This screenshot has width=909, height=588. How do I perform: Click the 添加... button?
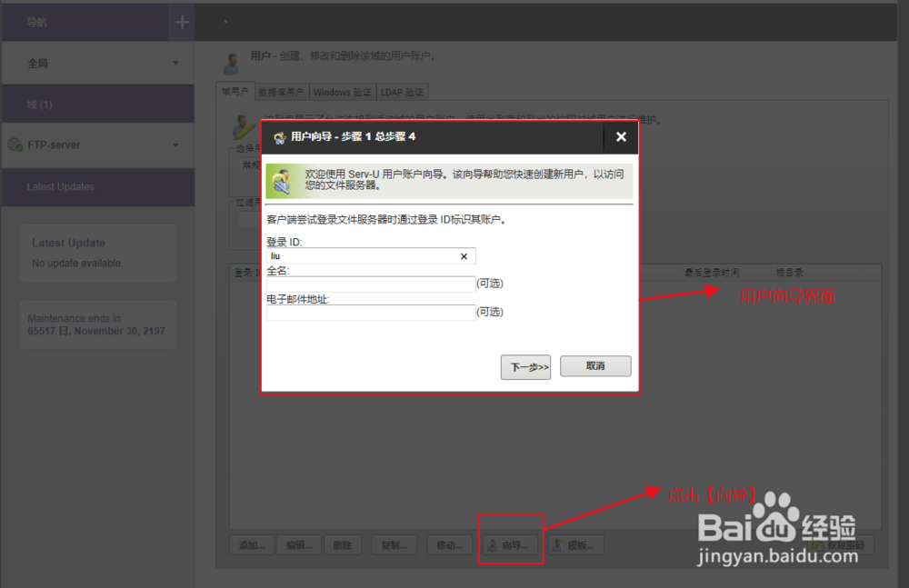click(x=252, y=545)
